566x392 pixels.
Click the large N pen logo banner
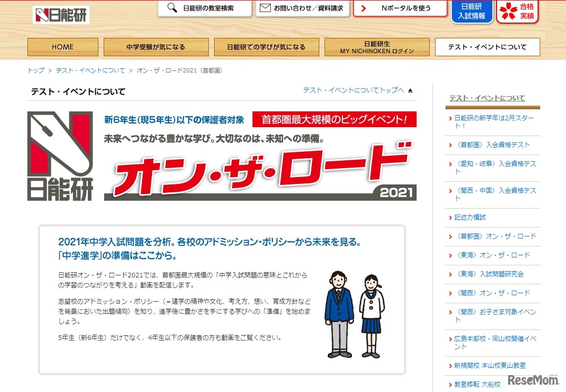[x=60, y=156]
